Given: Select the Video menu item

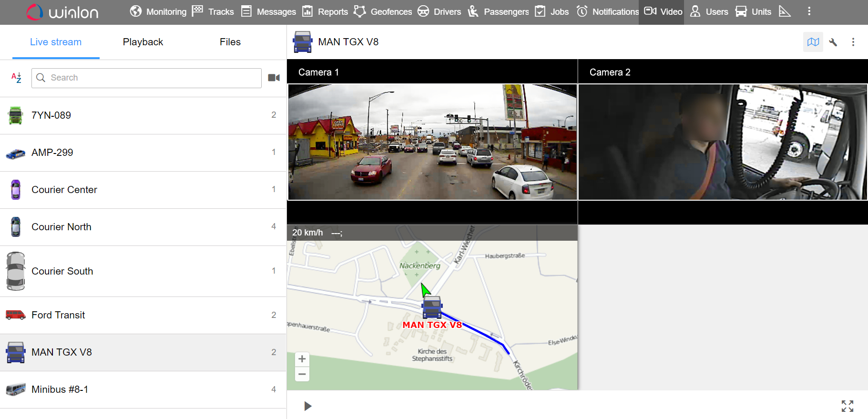Looking at the screenshot, I should [663, 11].
